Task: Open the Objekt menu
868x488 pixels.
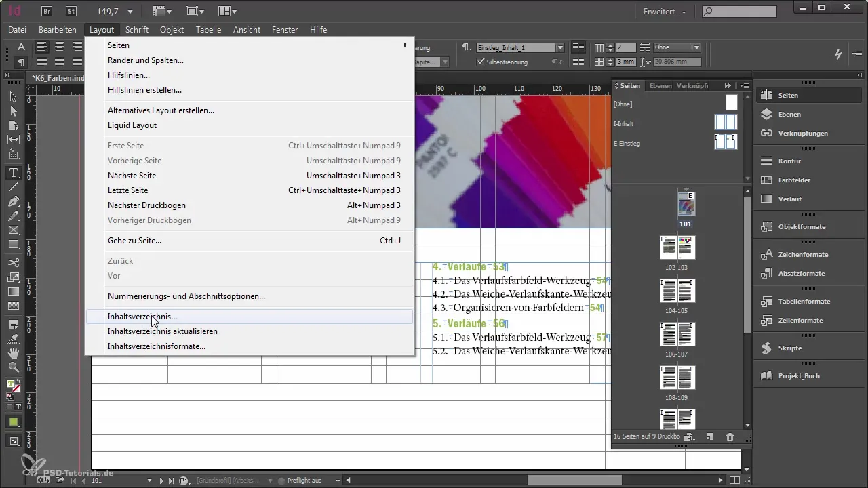Action: (172, 30)
